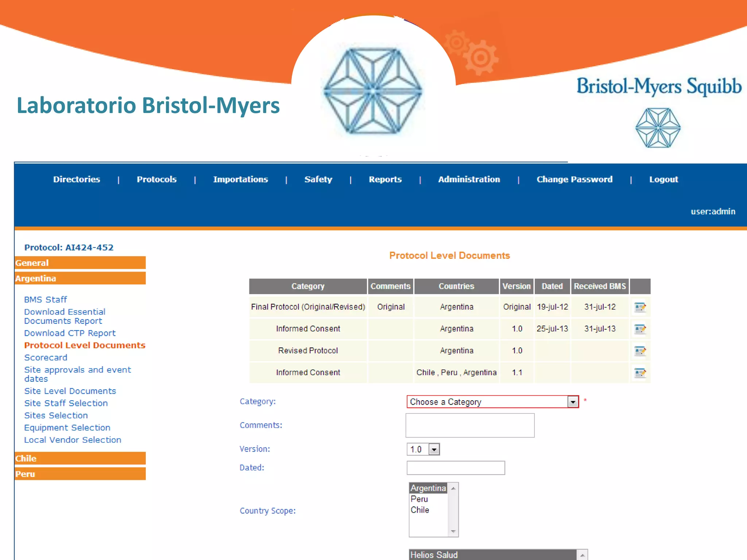Click the Revised Protocol category cell
This screenshot has width=747, height=560.
click(308, 351)
